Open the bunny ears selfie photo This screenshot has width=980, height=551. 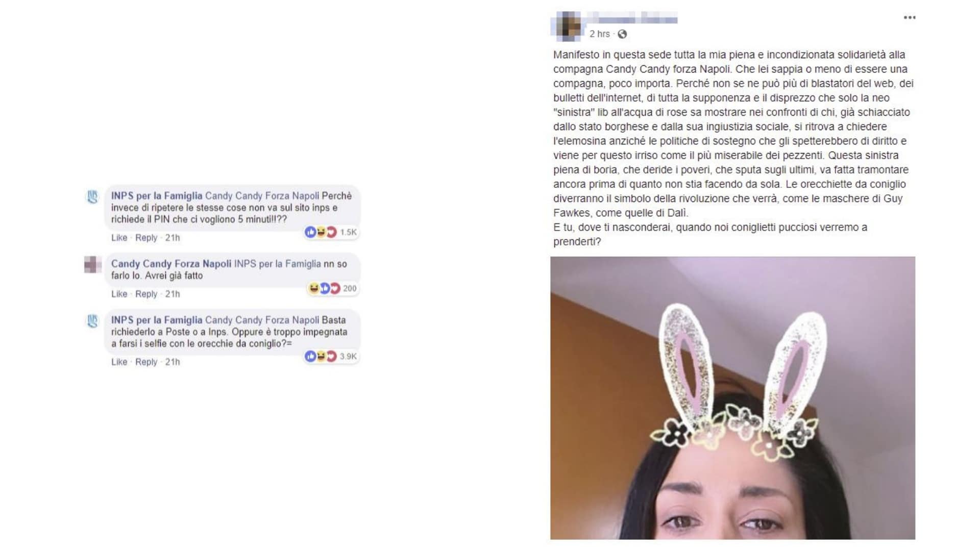coord(732,398)
